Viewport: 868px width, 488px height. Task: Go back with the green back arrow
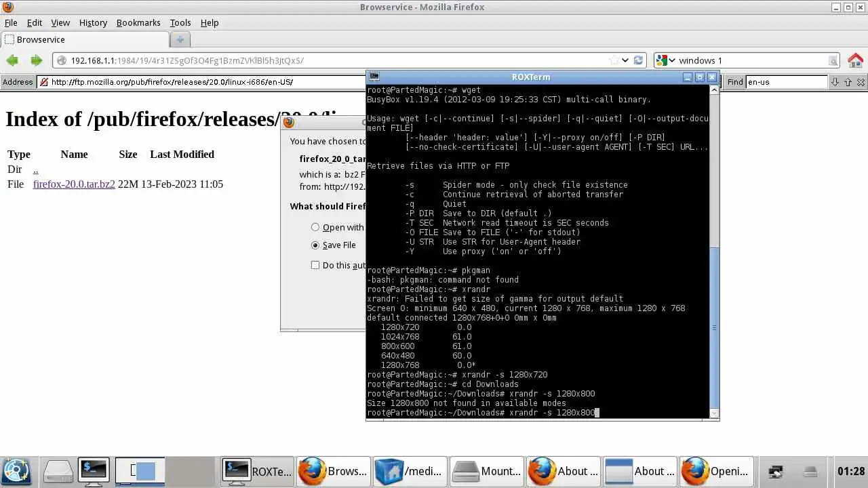pyautogui.click(x=12, y=60)
